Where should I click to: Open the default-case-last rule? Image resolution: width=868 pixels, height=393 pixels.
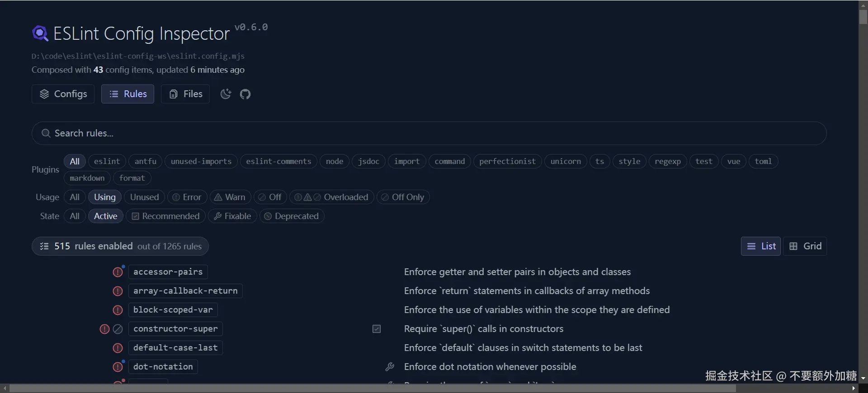(175, 348)
